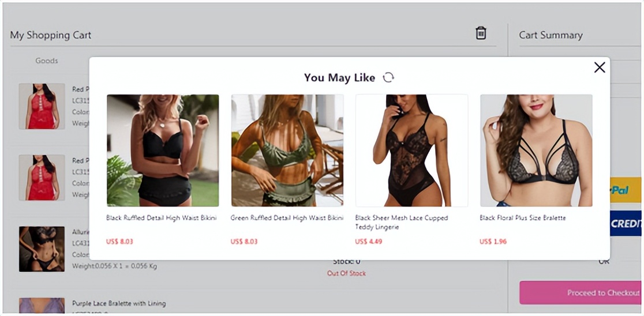Screen dimensions: 644x316
Task: Click the Green Ruffled Detail High Waist Bikini title
Action: coord(287,218)
